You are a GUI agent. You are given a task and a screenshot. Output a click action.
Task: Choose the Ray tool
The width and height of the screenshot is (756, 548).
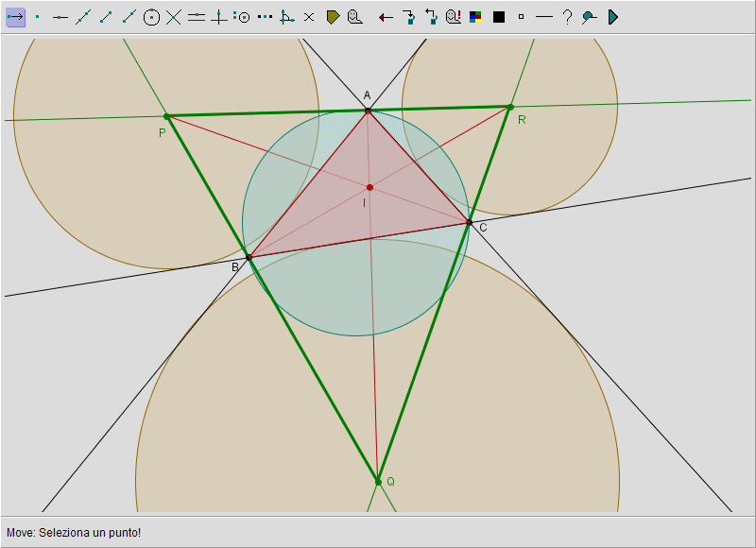(x=129, y=17)
